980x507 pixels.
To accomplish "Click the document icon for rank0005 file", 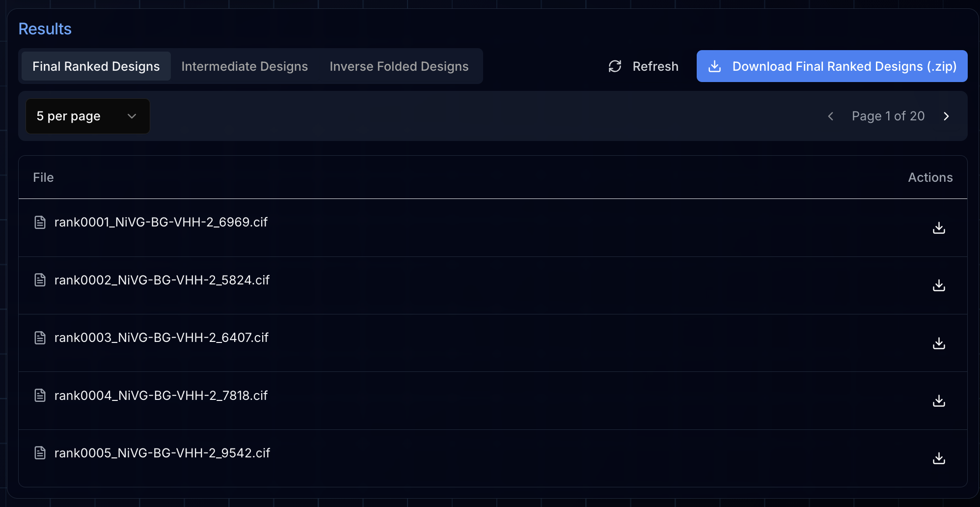I will pos(40,453).
